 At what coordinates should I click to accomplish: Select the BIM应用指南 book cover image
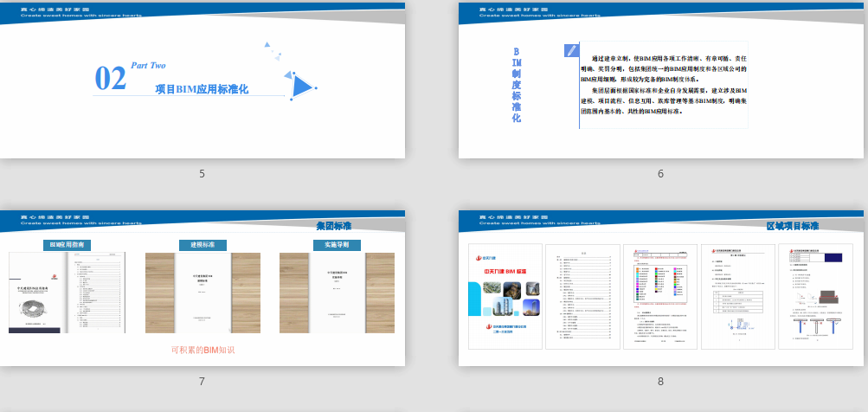(x=67, y=293)
